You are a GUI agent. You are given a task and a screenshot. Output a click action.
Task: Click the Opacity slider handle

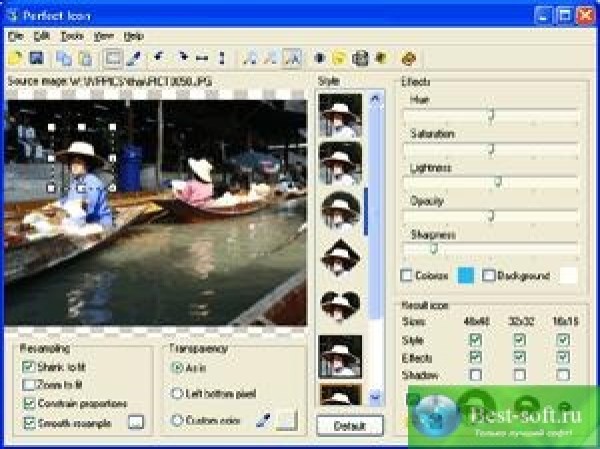pos(491,217)
